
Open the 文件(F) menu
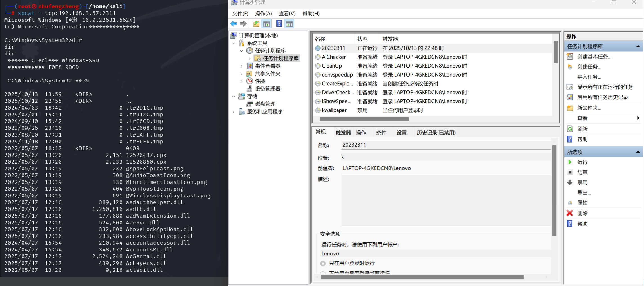tap(240, 14)
